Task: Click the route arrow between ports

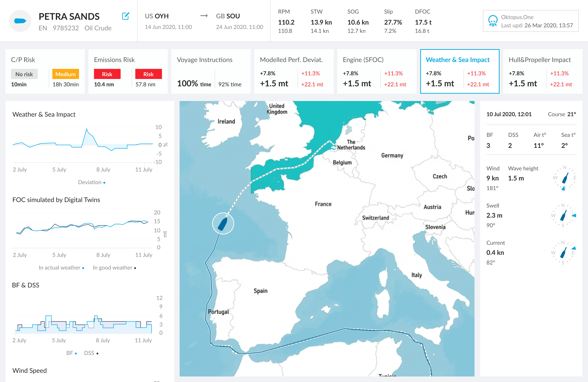Action: (x=204, y=16)
